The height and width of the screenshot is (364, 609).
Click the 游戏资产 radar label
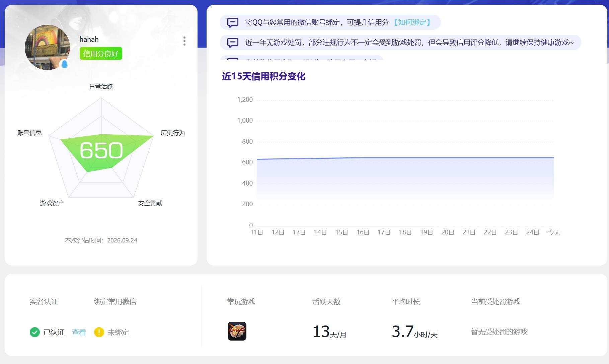(52, 203)
